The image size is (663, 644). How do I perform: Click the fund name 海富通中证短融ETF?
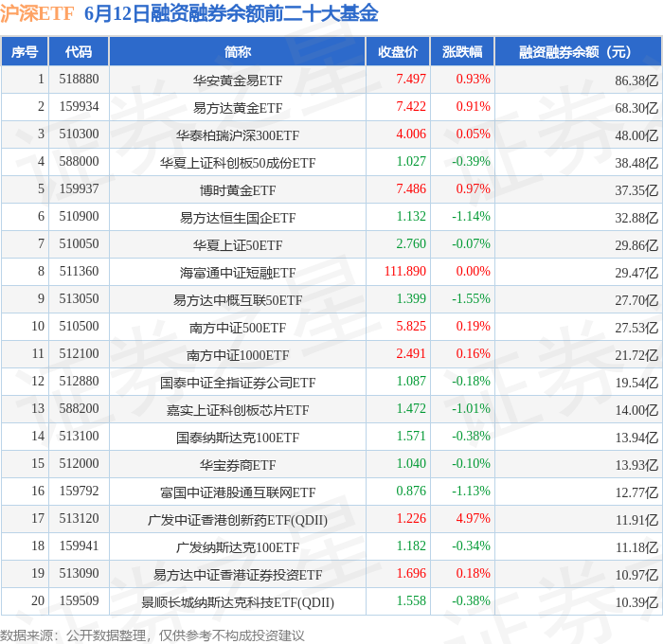click(x=238, y=273)
